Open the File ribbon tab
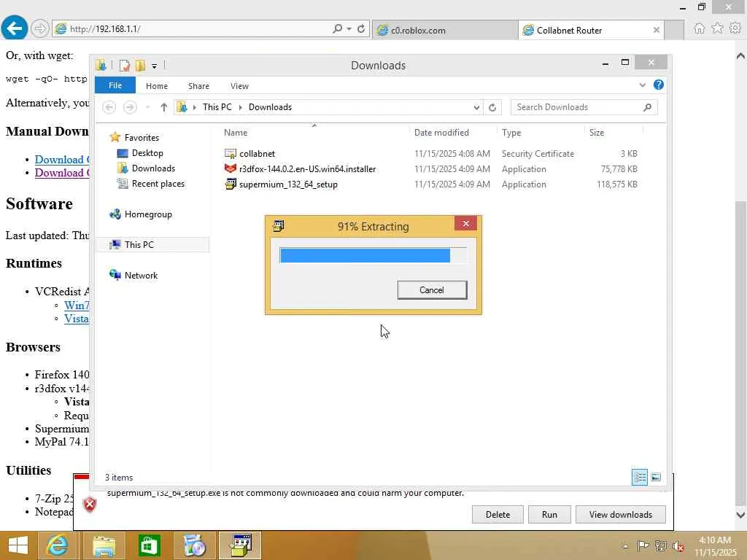This screenshot has height=560, width=747. pos(115,85)
